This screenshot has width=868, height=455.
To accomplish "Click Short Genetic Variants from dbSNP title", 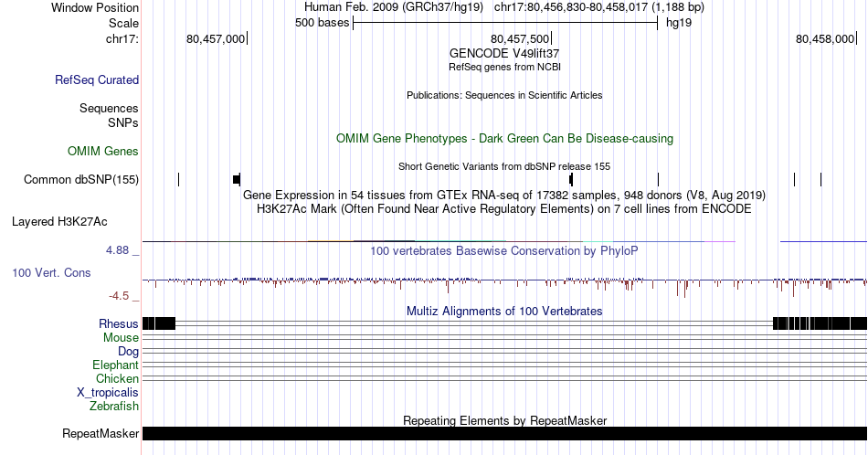I will [504, 166].
